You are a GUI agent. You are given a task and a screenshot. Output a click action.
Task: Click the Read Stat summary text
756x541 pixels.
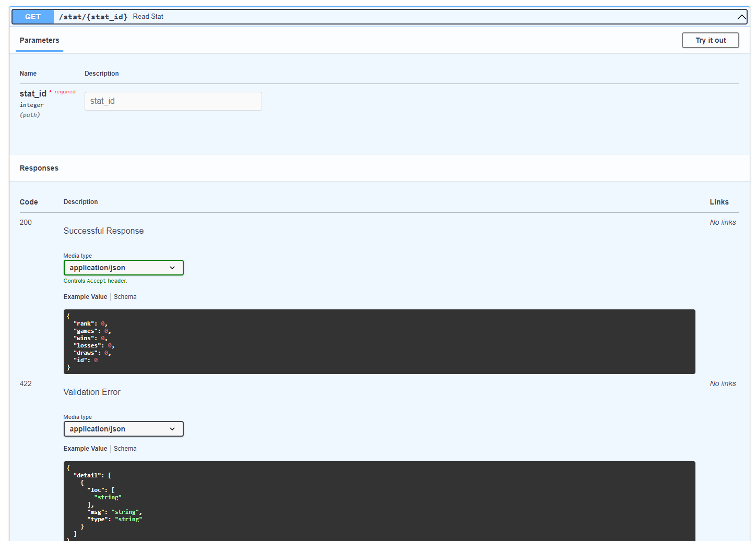point(148,17)
